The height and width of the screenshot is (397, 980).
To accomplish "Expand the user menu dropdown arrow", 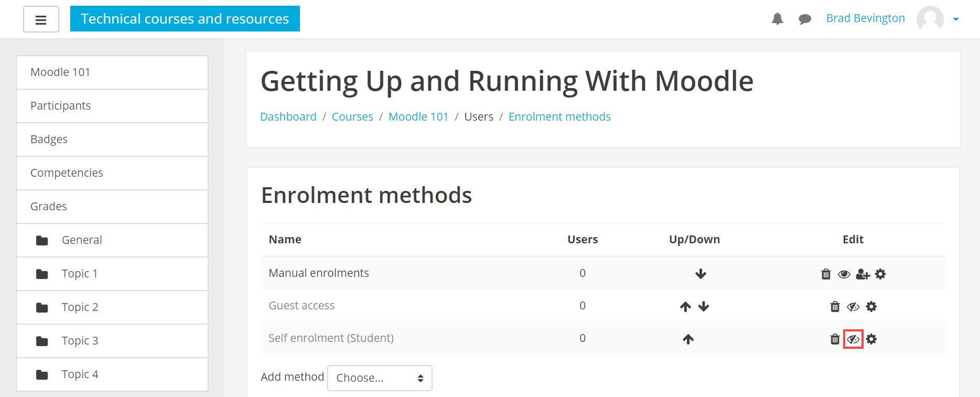I will pyautogui.click(x=956, y=19).
